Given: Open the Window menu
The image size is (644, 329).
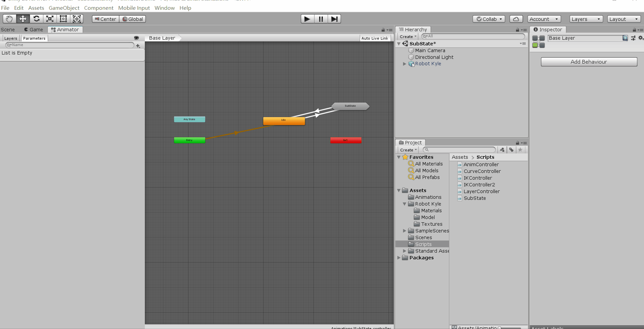Looking at the screenshot, I should [164, 8].
